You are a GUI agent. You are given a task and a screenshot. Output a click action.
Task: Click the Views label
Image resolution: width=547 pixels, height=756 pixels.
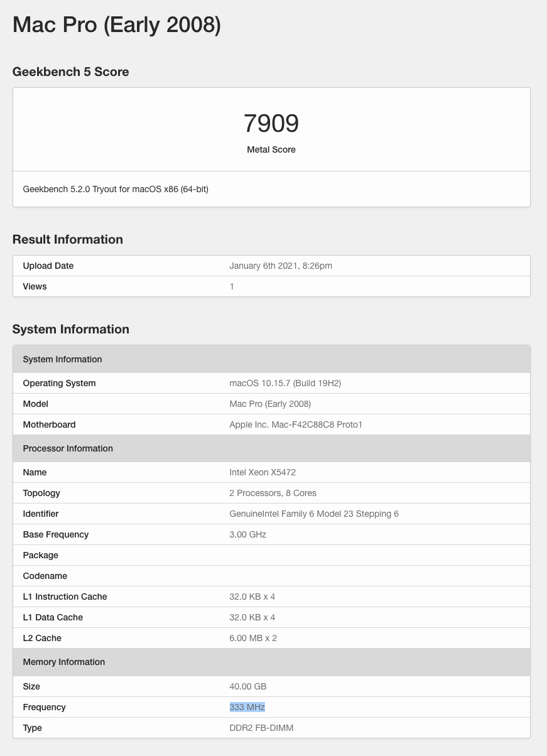tap(35, 286)
